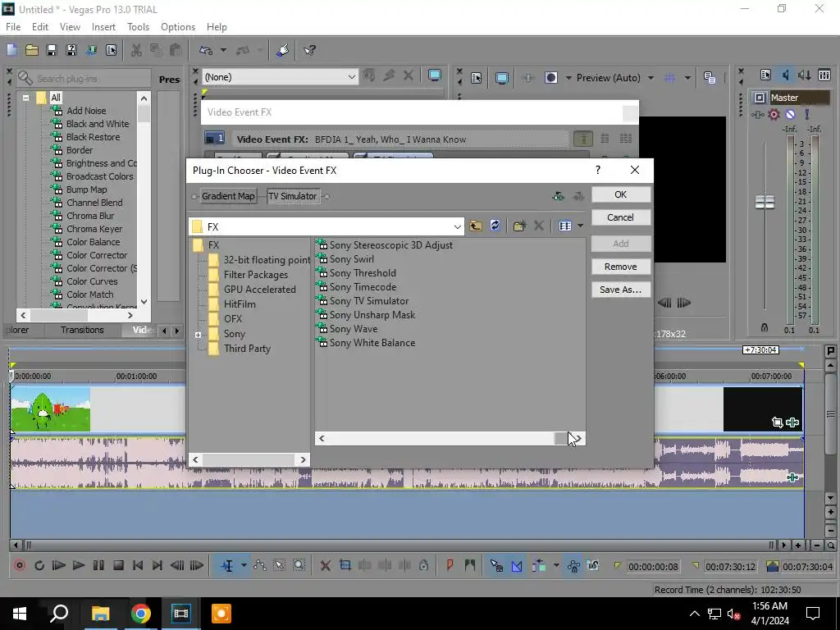This screenshot has width=840, height=630.
Task: Go to start of project
Action: (x=138, y=565)
